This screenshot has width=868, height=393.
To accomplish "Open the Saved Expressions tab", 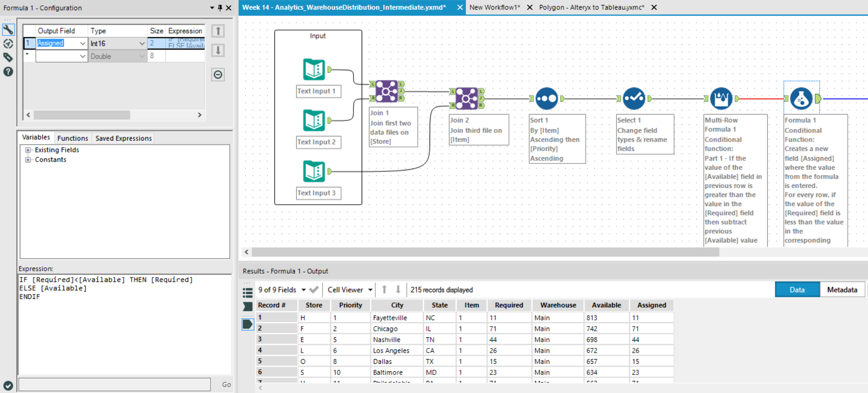I will [x=123, y=138].
